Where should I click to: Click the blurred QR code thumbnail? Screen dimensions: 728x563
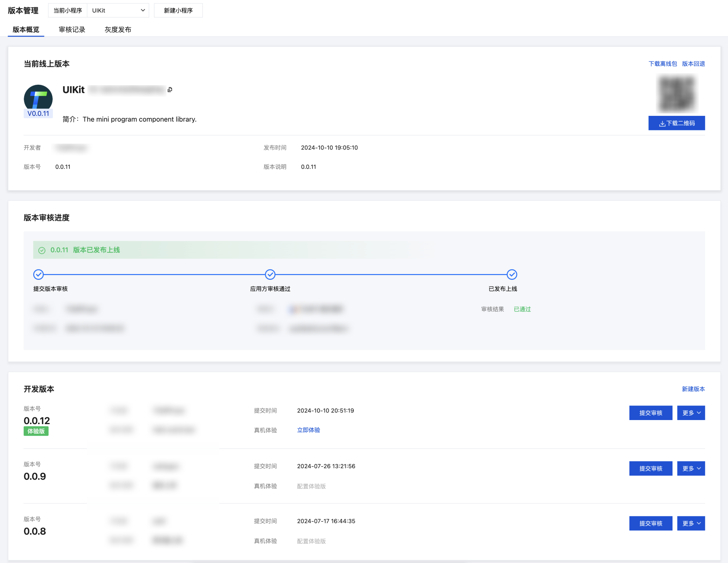[677, 94]
